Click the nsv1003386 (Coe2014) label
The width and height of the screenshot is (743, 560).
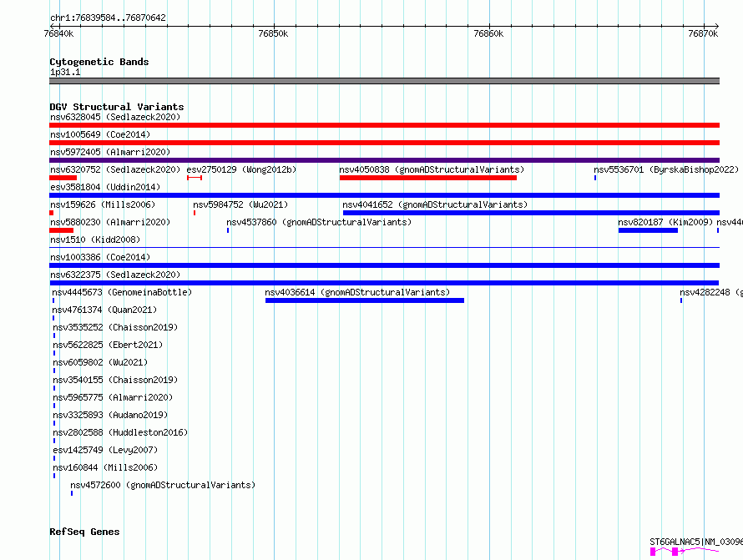pos(100,257)
